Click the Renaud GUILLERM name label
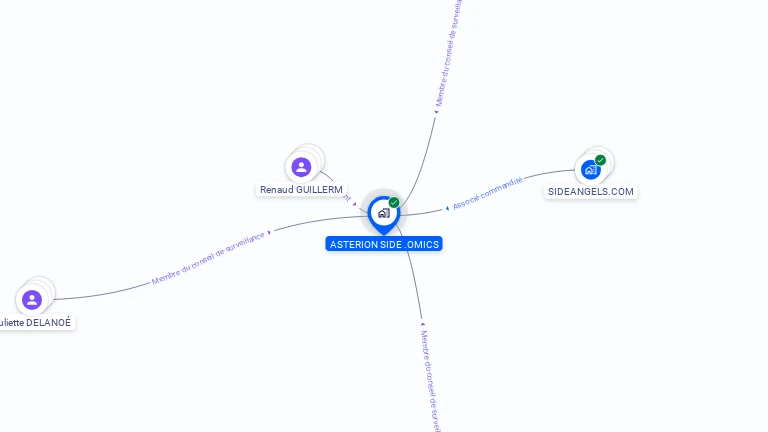 coord(301,190)
